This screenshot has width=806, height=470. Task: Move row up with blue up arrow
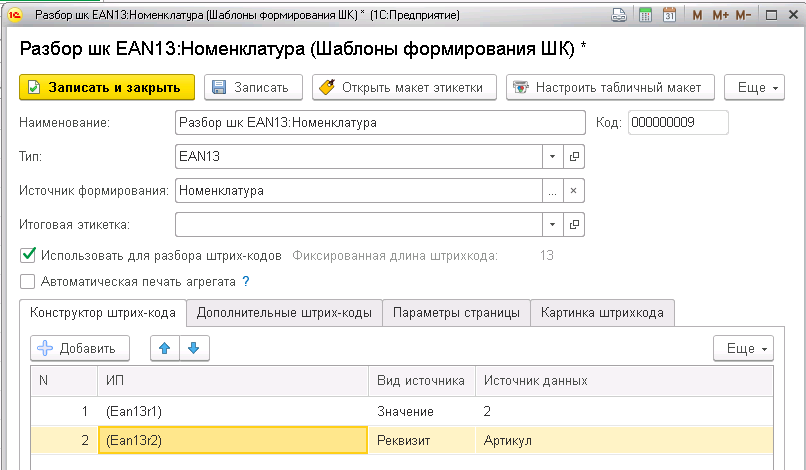[164, 349]
